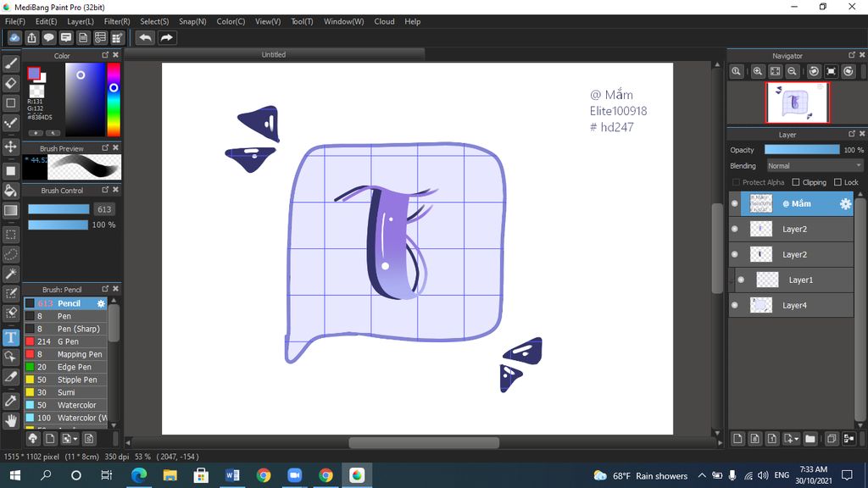868x488 pixels.
Task: Open Microsoft Word from taskbar
Action: [232, 475]
